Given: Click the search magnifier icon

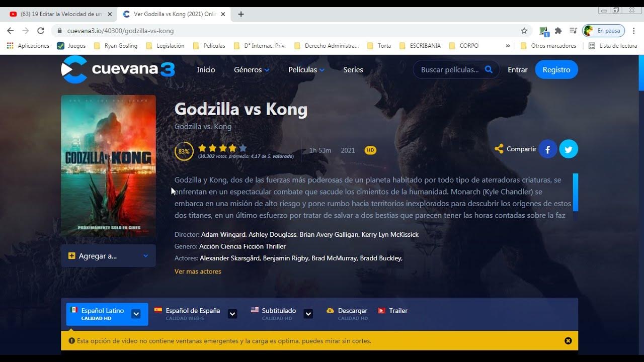Looking at the screenshot, I should point(489,69).
